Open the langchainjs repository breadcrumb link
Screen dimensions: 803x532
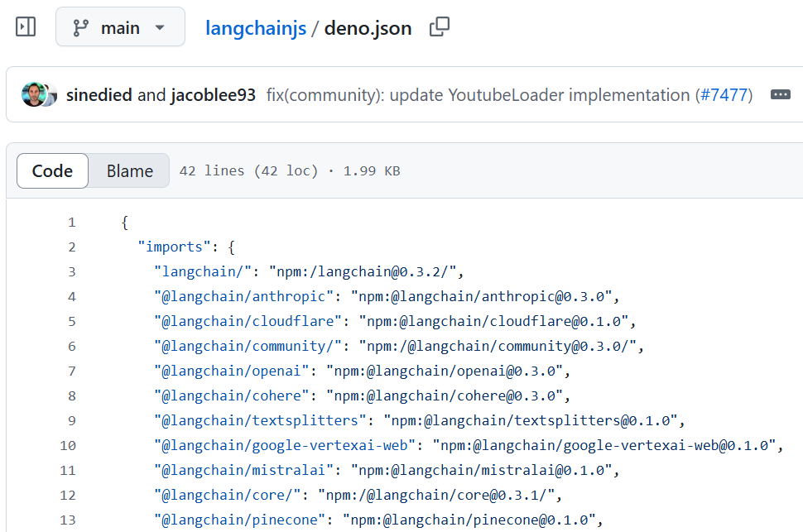256,28
